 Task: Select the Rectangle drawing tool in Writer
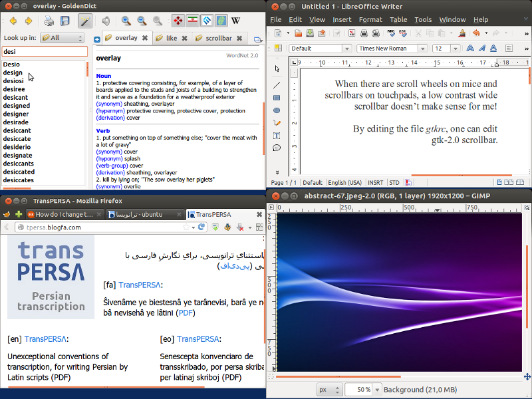pos(277,98)
